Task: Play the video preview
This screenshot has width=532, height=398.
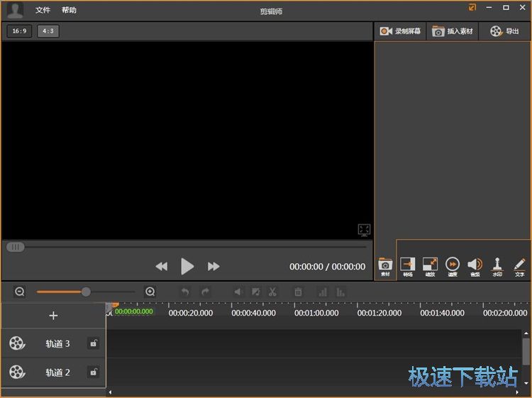Action: tap(187, 266)
